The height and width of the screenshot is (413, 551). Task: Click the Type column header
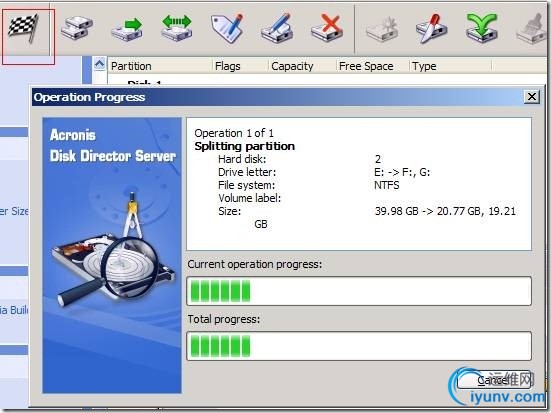pyautogui.click(x=450, y=66)
